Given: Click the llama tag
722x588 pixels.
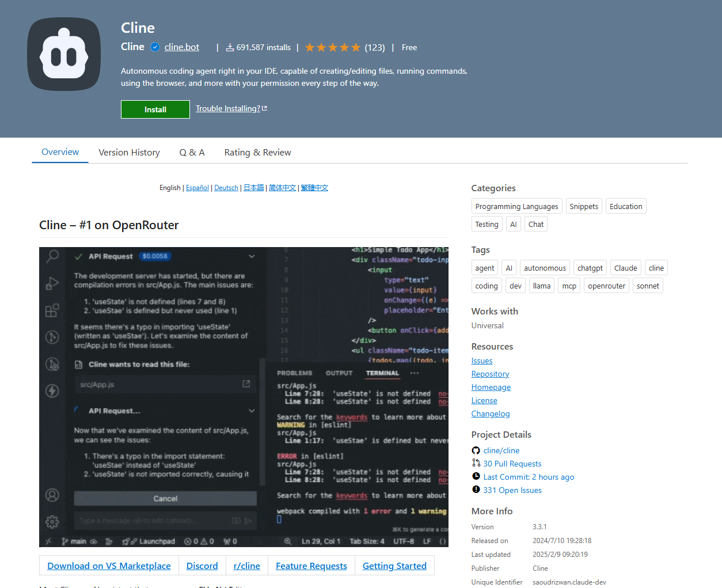Looking at the screenshot, I should 542,286.
